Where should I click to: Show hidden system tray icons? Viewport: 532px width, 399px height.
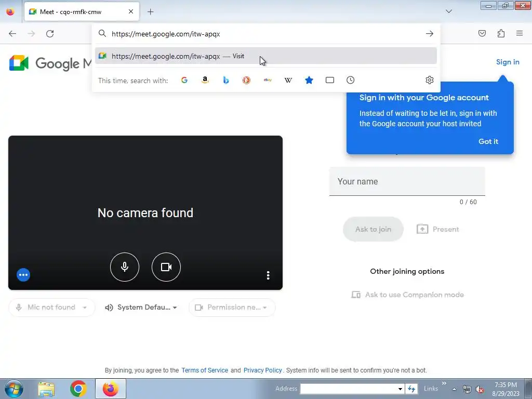click(454, 389)
